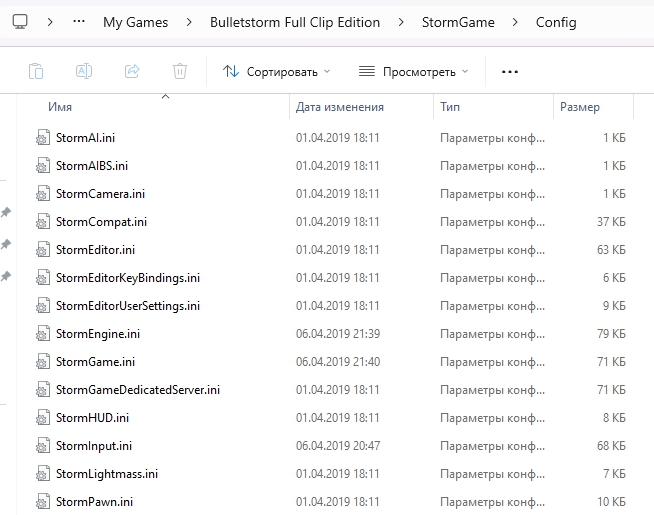This screenshot has width=654, height=515.
Task: Click the StormEditorKeyBindings.ini file name
Action: 128,277
